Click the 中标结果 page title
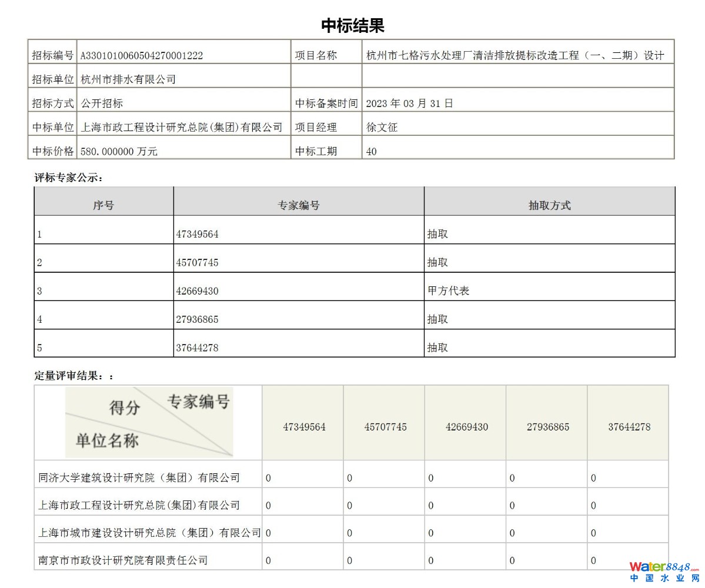The image size is (705, 588). pos(352,26)
